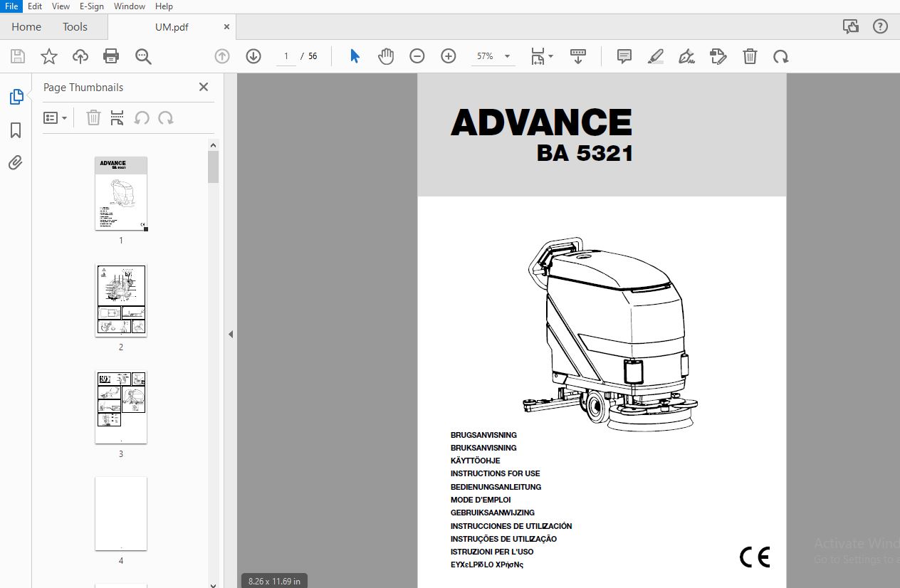Click the thumbnails scrollbar up arrow
Image resolution: width=900 pixels, height=588 pixels.
click(x=213, y=145)
